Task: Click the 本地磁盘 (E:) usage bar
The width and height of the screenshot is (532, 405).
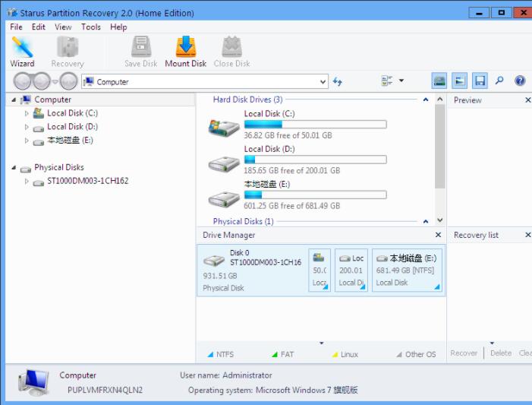Action: coord(315,195)
